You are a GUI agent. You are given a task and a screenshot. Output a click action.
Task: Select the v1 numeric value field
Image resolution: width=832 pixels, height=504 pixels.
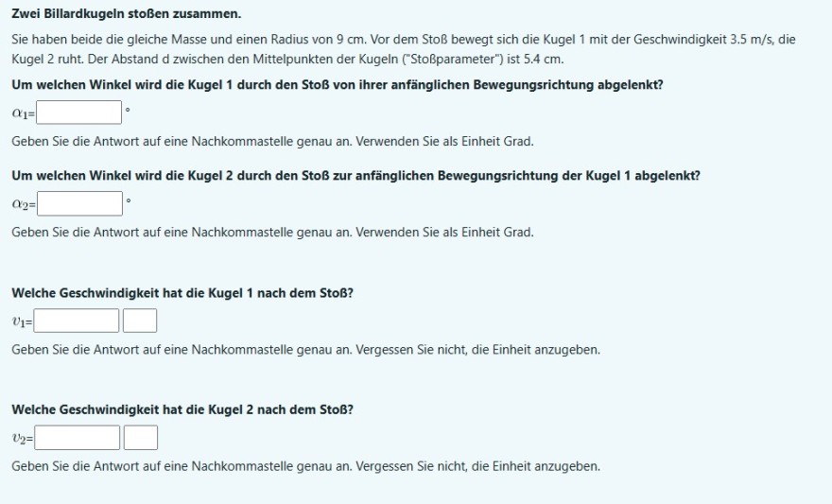77,321
